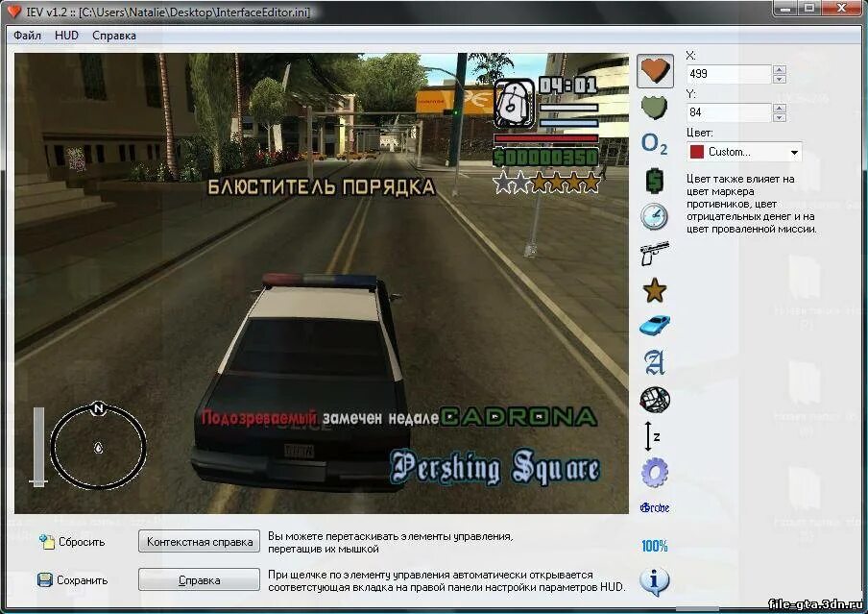Click the Сбросить reset button
The height and width of the screenshot is (614, 868).
[x=72, y=542]
